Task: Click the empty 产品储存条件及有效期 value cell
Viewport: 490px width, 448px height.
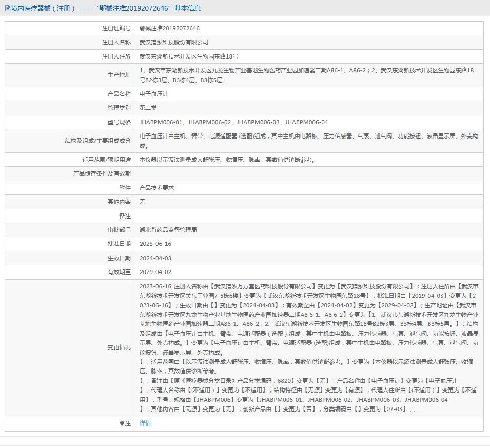Action: click(308, 173)
